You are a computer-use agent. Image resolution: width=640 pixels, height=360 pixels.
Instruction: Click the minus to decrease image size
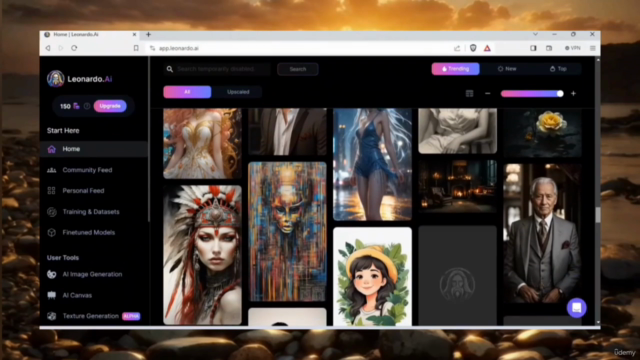pos(487,93)
